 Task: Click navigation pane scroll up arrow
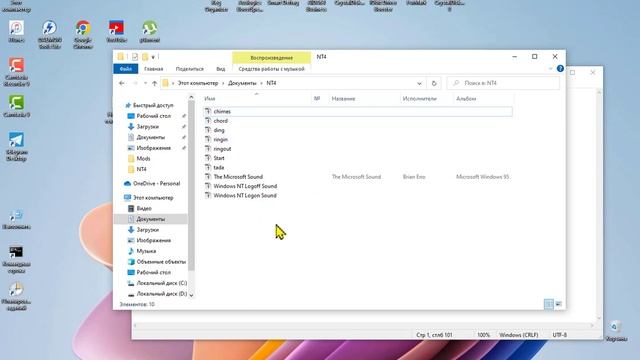click(191, 97)
